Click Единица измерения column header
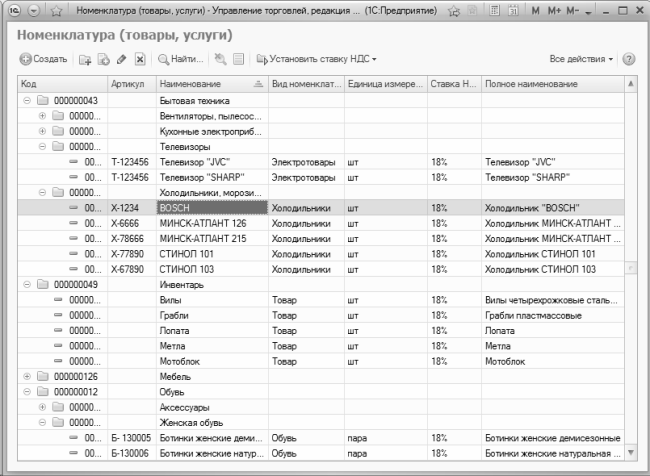Image resolution: width=650 pixels, height=476 pixels. coord(386,84)
